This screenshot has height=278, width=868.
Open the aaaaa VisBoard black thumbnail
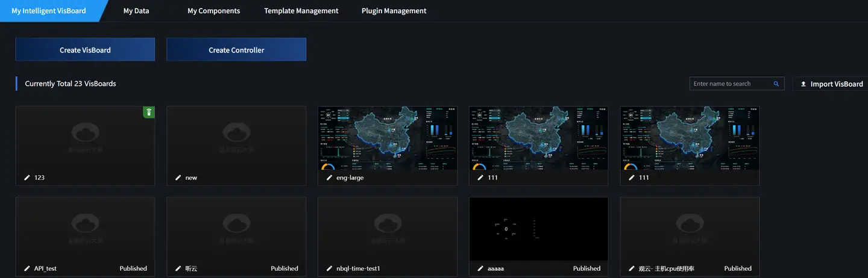click(538, 229)
